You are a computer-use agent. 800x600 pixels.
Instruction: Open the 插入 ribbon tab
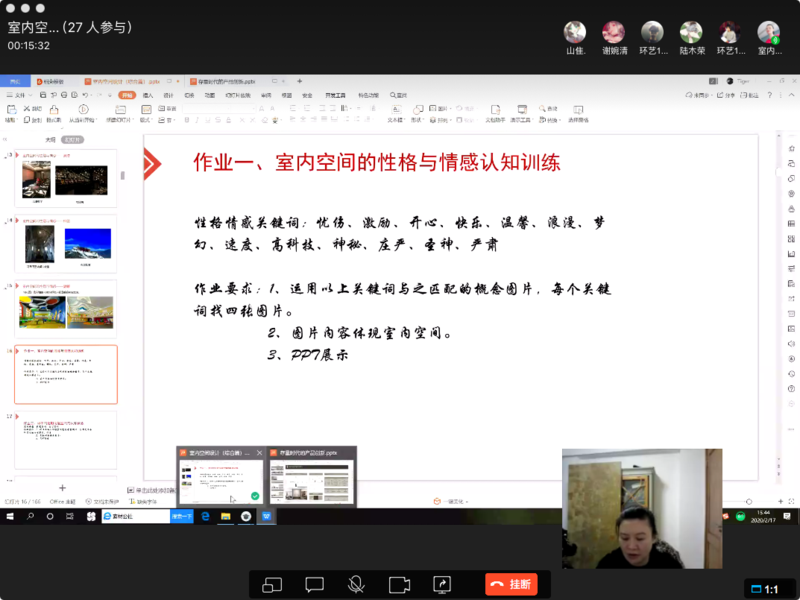click(147, 95)
